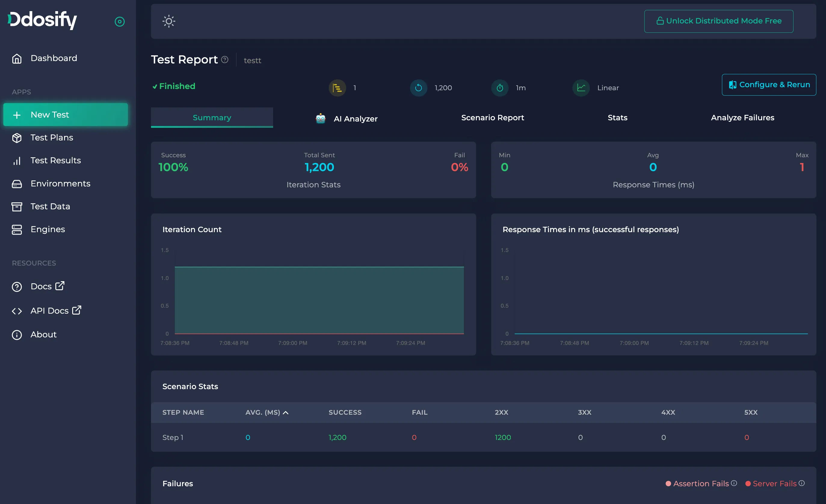The image size is (826, 504).
Task: Switch to the Stats tab
Action: click(x=618, y=118)
